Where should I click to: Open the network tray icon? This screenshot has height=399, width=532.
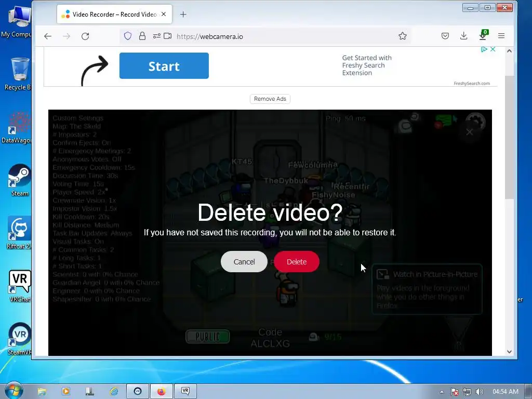[x=467, y=392]
